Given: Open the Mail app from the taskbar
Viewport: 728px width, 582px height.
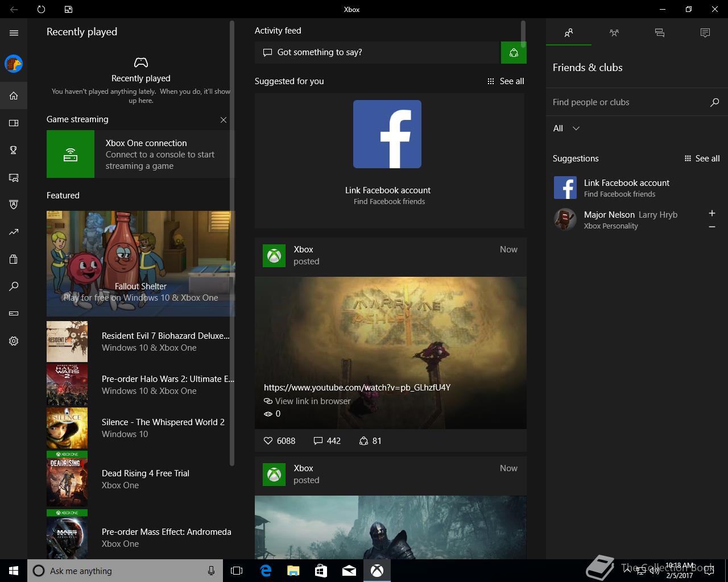Looking at the screenshot, I should pos(349,571).
